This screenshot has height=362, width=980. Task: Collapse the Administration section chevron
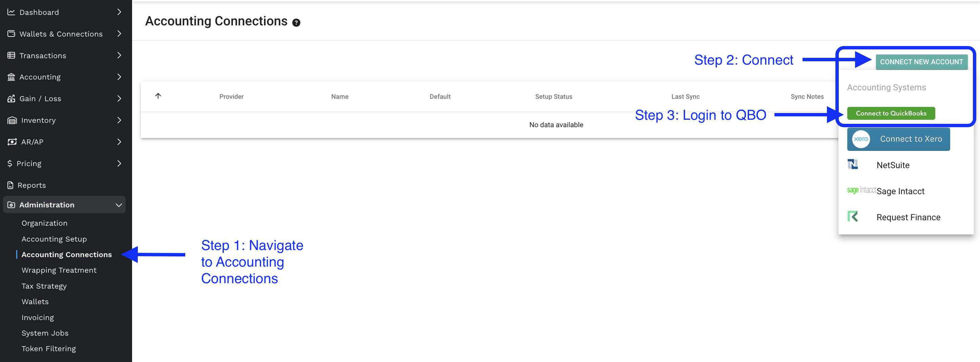point(119,205)
